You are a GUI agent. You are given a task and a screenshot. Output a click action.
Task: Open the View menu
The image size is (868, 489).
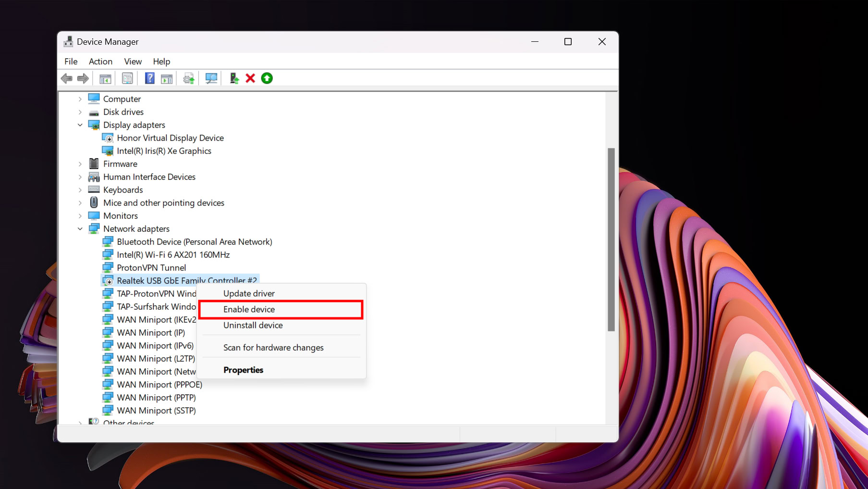pos(133,62)
